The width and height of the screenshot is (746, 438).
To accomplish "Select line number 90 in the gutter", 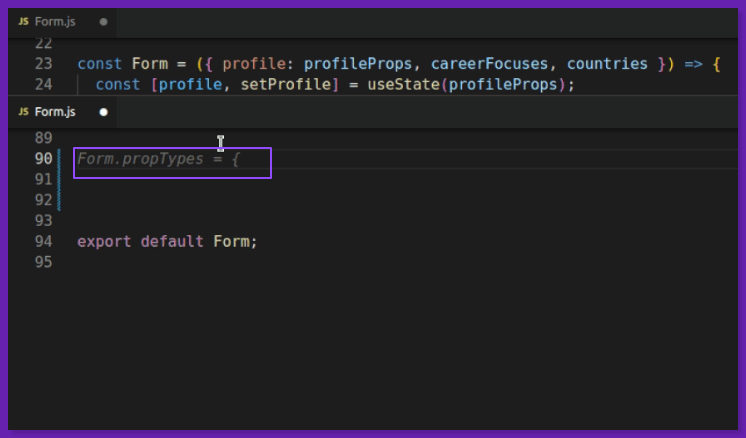I will click(43, 159).
